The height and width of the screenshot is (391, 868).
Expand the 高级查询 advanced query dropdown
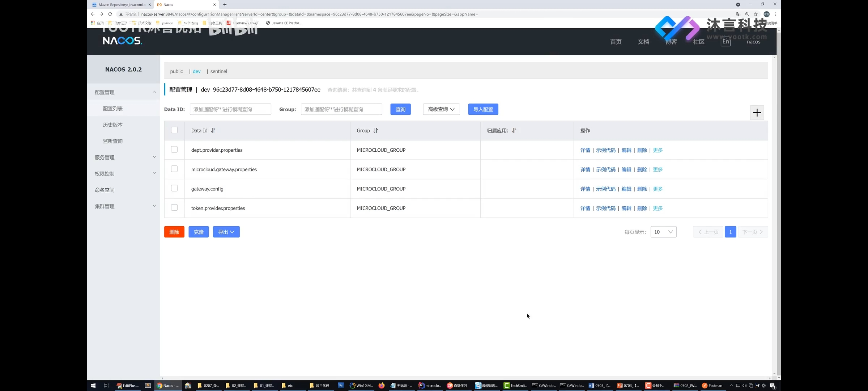pyautogui.click(x=441, y=109)
